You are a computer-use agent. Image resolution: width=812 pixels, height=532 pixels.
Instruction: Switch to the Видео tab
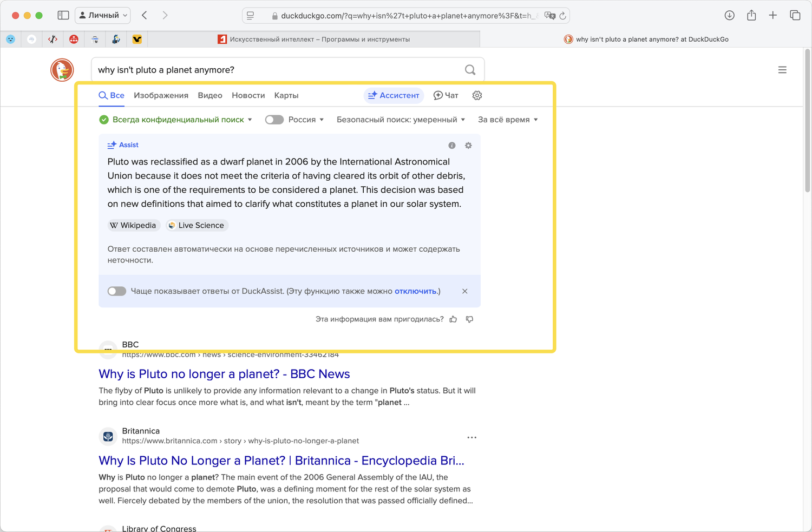pos(210,95)
